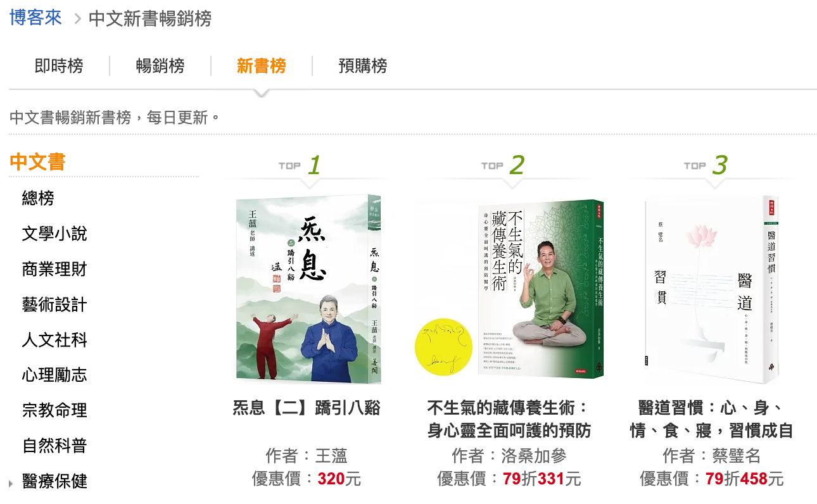The image size is (817, 504).
Task: Open the 預購榜 tab
Action: pos(363,66)
